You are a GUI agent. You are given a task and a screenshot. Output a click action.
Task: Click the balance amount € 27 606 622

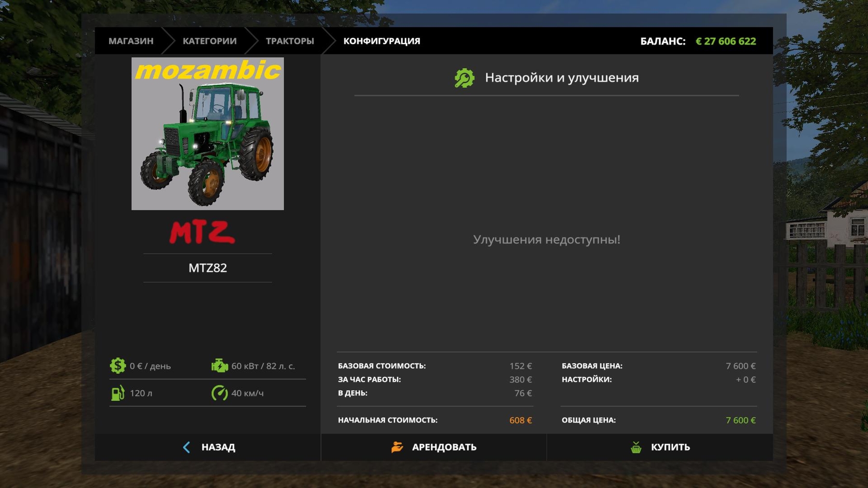coord(725,41)
